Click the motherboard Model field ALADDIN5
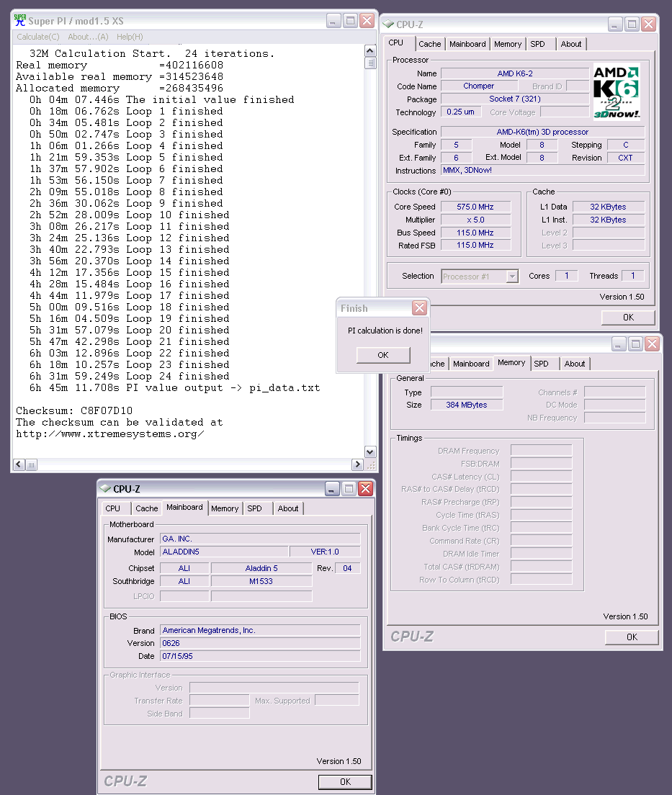The width and height of the screenshot is (672, 795). pos(224,552)
